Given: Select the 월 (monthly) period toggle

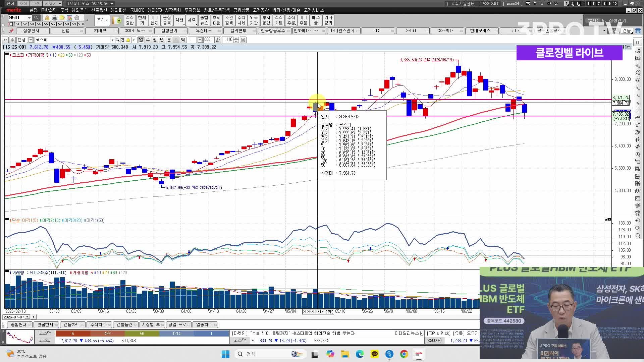Looking at the screenshot, I should click(155, 40).
